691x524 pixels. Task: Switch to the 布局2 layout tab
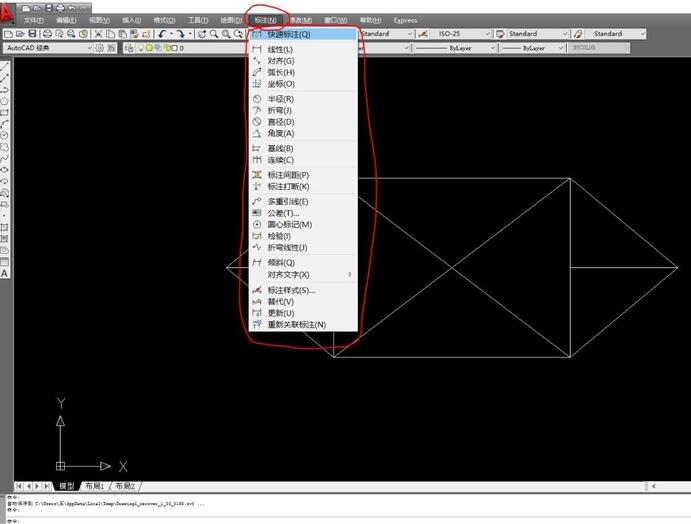(125, 486)
